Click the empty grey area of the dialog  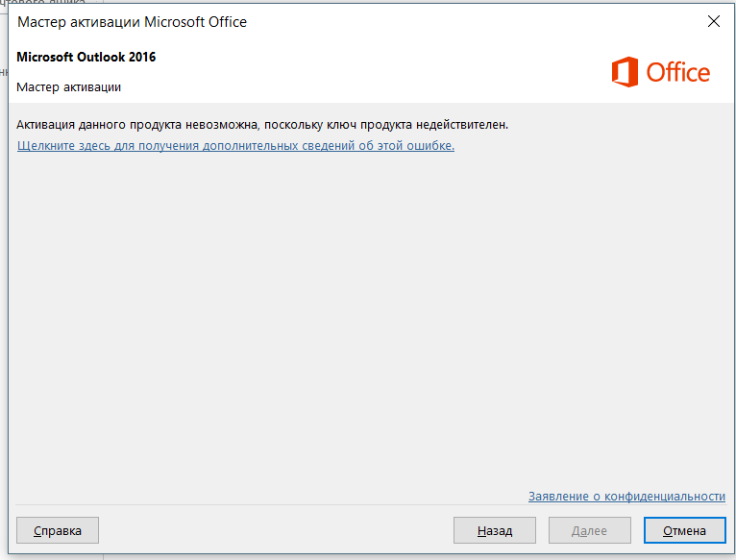pos(371,319)
